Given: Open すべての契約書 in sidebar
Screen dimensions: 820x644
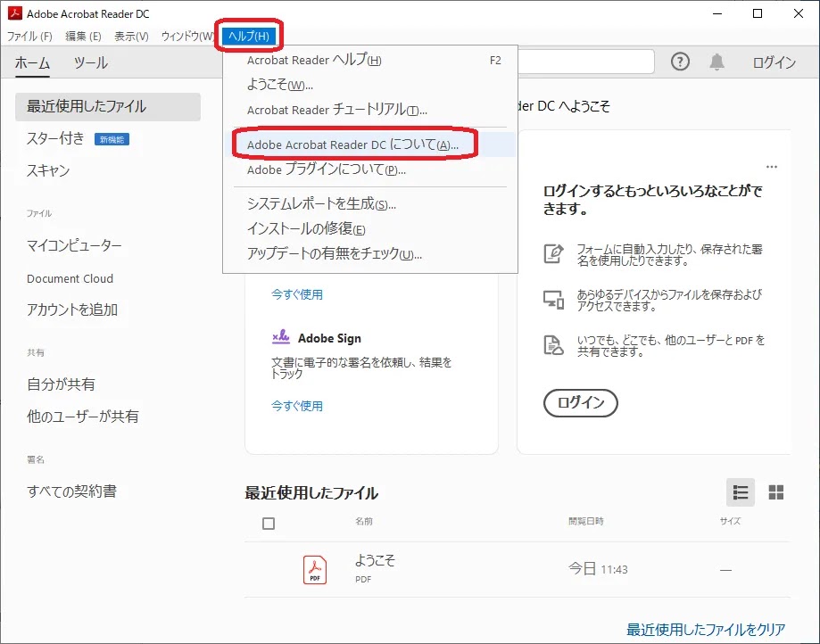Looking at the screenshot, I should pyautogui.click(x=71, y=491).
